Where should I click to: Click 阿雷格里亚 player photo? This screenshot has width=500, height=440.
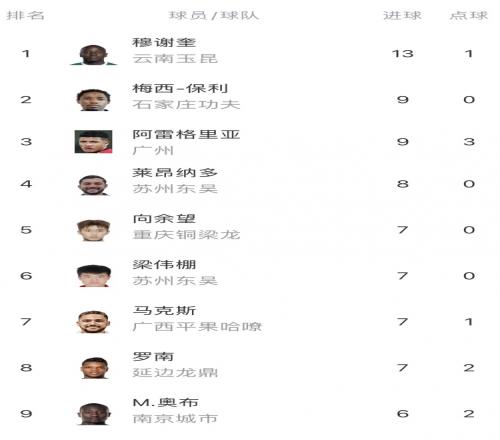point(93,142)
